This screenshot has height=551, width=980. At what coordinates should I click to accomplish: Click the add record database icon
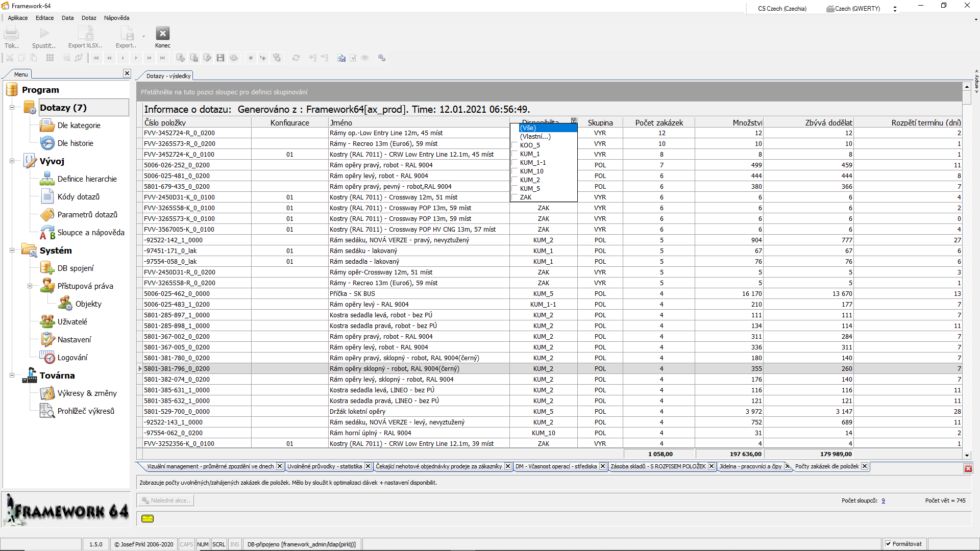181,58
